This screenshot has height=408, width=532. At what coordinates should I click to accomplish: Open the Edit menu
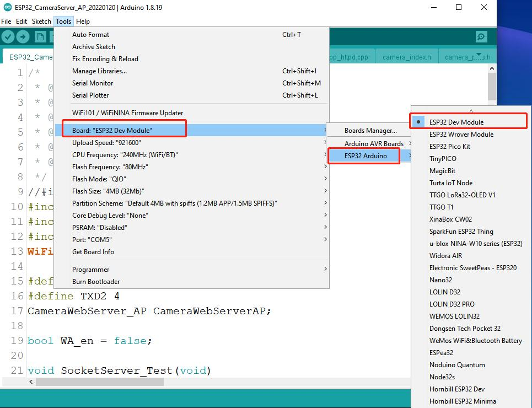pyautogui.click(x=22, y=22)
